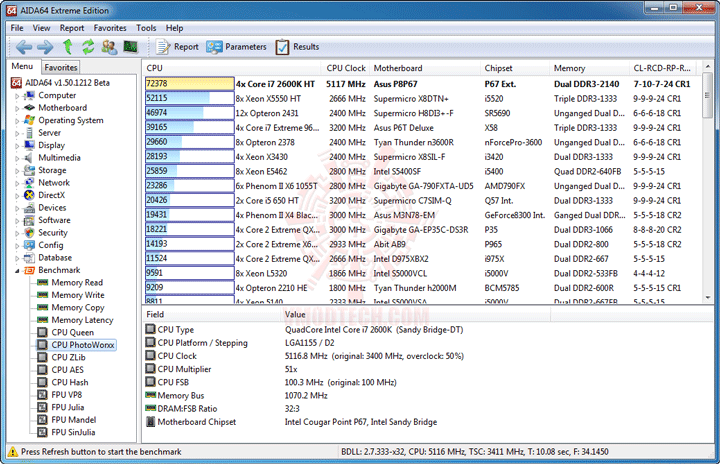Sort by the Memory column header
Image resolution: width=720 pixels, height=464 pixels.
tap(589, 68)
